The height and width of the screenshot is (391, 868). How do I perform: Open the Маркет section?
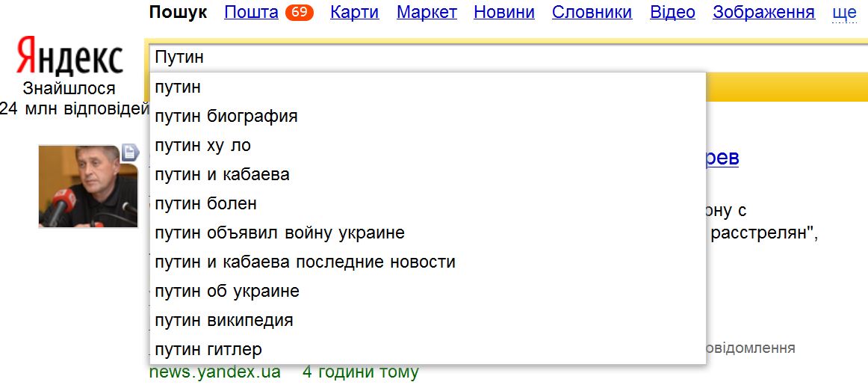click(427, 12)
